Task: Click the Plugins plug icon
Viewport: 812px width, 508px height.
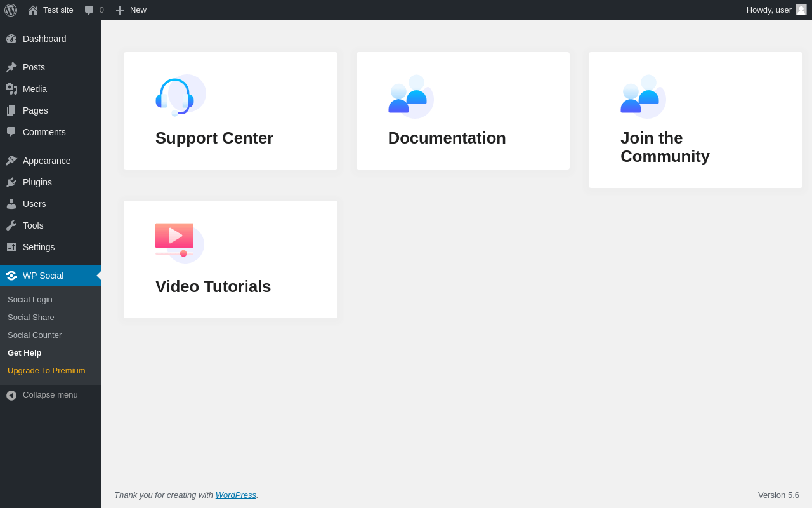Action: click(x=11, y=182)
